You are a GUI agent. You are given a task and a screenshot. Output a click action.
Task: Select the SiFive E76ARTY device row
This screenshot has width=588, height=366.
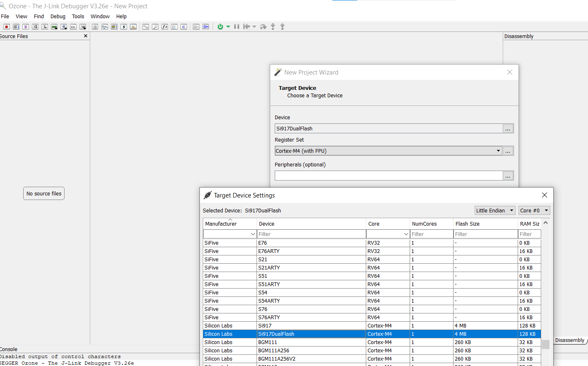coord(372,251)
